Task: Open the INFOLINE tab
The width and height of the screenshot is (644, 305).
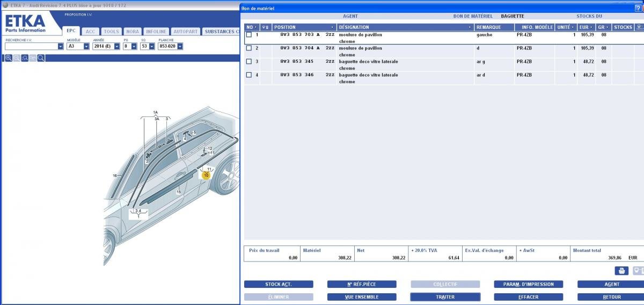Action: coord(156,32)
